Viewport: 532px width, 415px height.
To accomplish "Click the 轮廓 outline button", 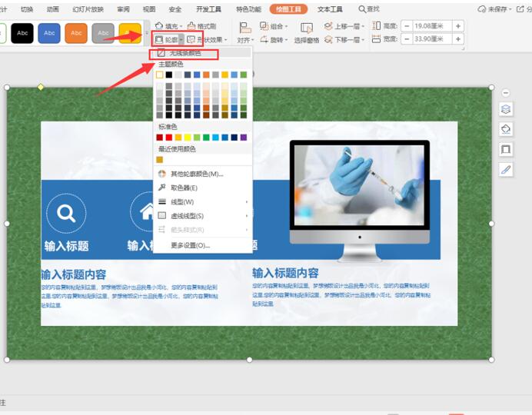I will click(165, 39).
